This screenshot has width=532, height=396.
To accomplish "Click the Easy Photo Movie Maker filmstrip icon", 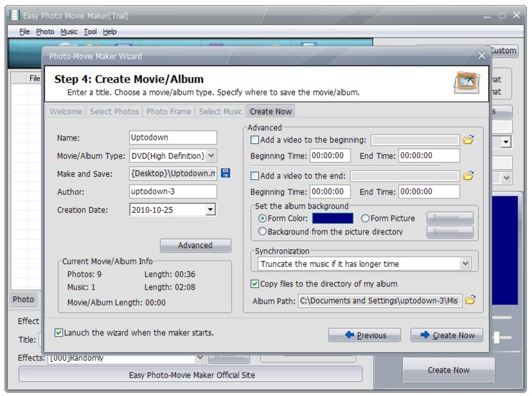I will tap(14, 15).
